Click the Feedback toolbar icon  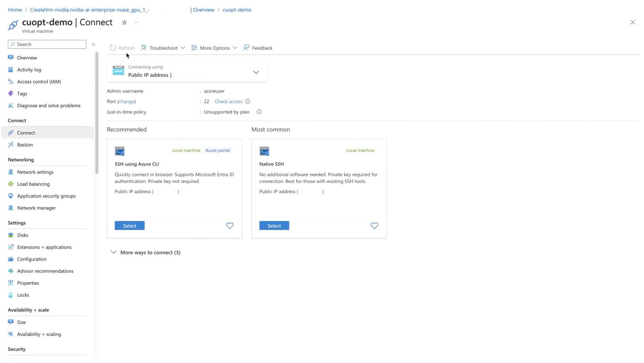click(246, 48)
